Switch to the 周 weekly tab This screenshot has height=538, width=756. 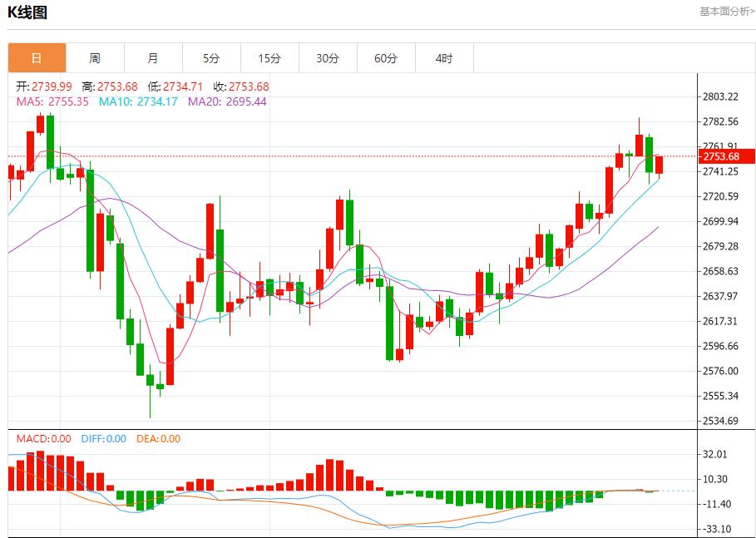pos(95,58)
